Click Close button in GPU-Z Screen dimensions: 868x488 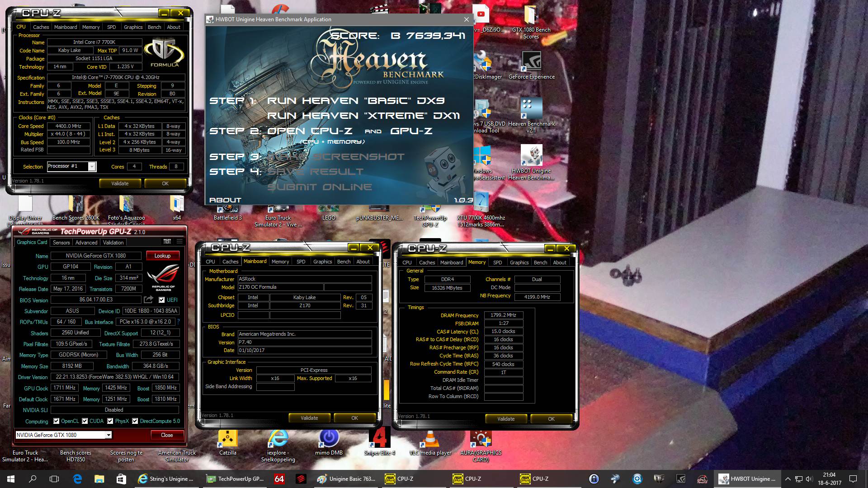coord(167,435)
